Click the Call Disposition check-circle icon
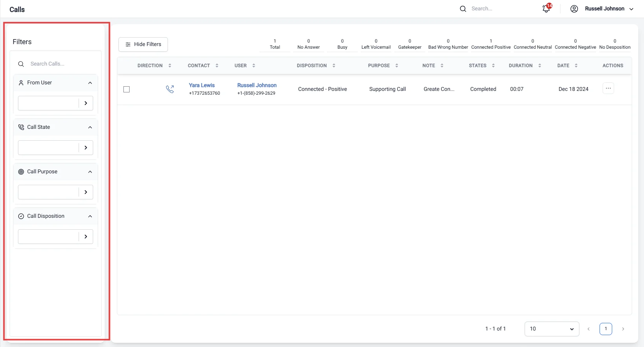 click(21, 216)
